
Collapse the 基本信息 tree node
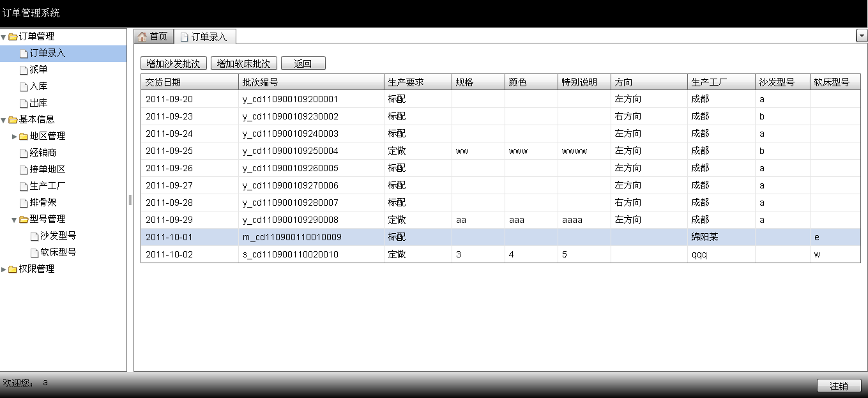4,119
